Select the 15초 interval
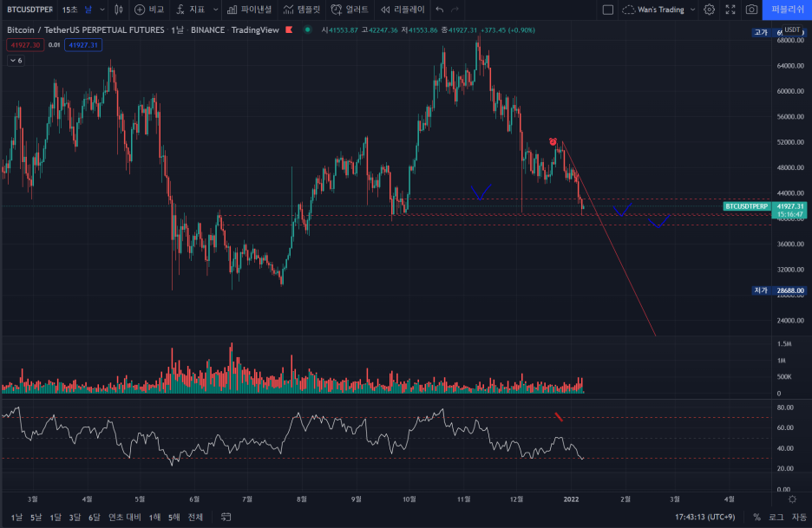Viewport: 812px width, 528px height. (x=70, y=10)
